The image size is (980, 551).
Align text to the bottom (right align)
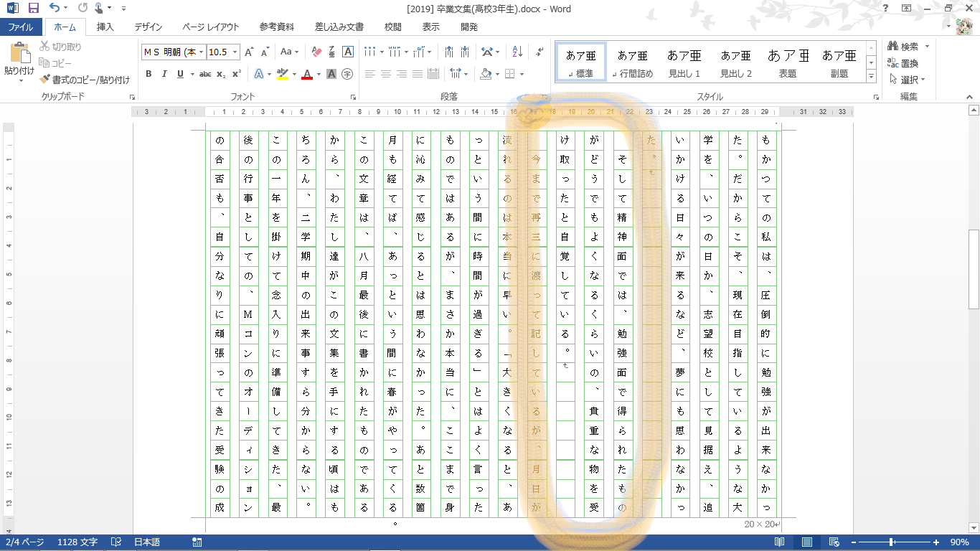tap(402, 74)
